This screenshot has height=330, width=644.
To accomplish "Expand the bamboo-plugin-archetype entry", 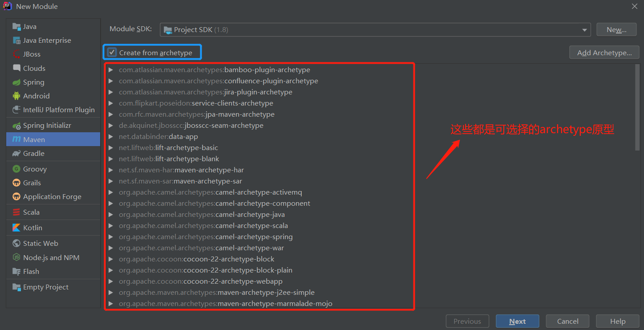I will 110,70.
